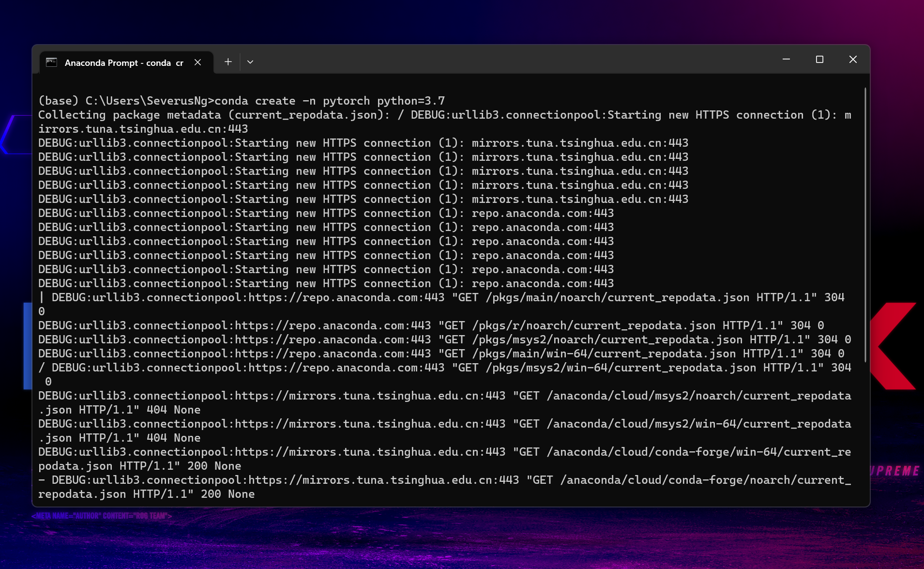Click the minimize dash icon in the title bar

pos(785,59)
